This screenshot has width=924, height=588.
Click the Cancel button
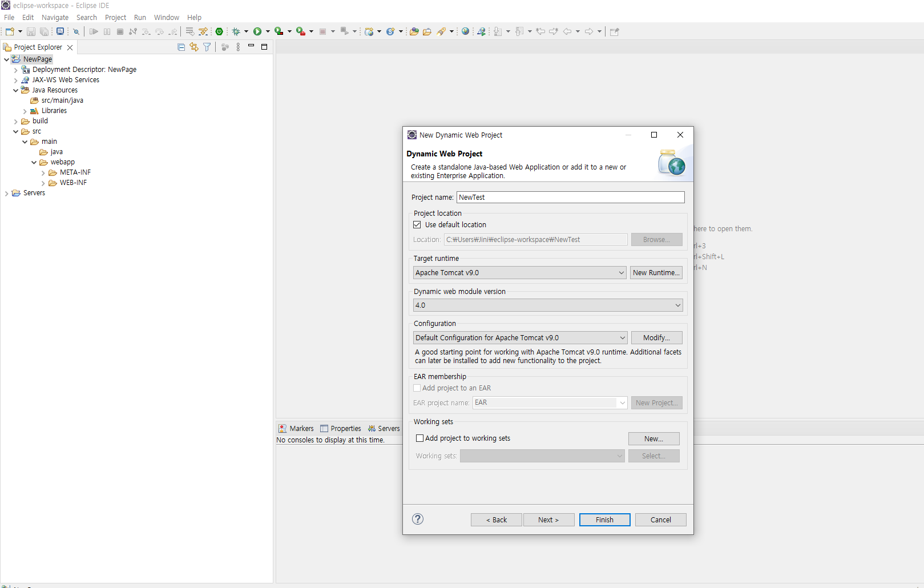(x=660, y=519)
